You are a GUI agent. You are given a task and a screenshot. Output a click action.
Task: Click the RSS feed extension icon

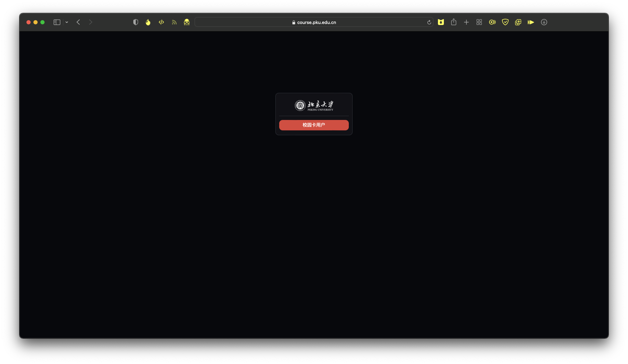pos(174,22)
